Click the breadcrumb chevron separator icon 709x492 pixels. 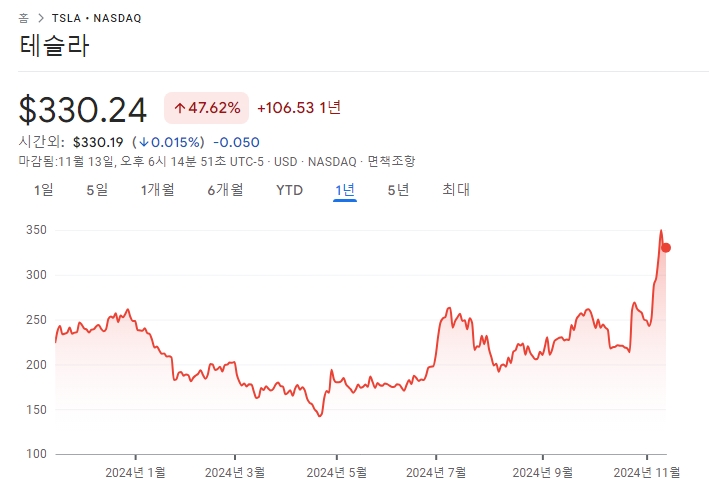[x=41, y=18]
